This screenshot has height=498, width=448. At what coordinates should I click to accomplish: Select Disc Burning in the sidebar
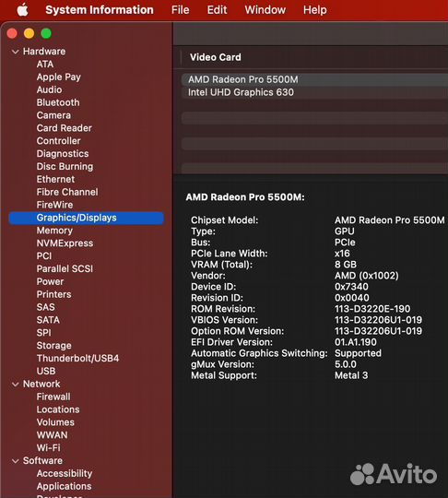click(x=65, y=166)
